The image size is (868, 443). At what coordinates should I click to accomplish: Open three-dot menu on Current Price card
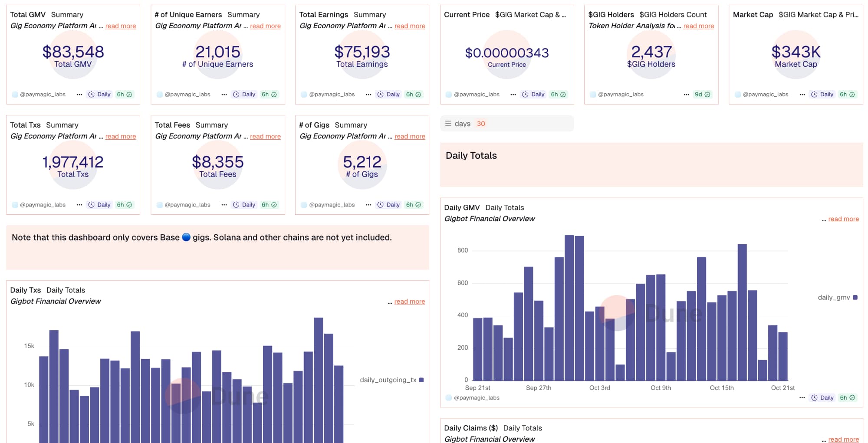click(513, 95)
